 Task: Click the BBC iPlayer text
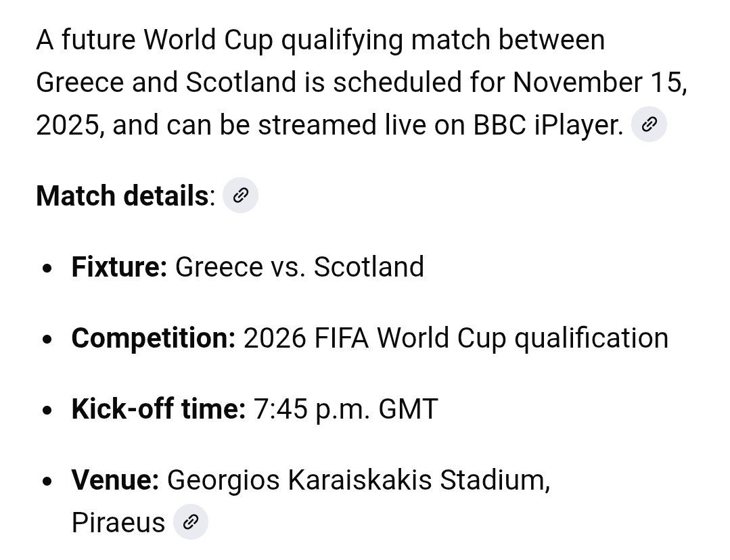pos(548,124)
